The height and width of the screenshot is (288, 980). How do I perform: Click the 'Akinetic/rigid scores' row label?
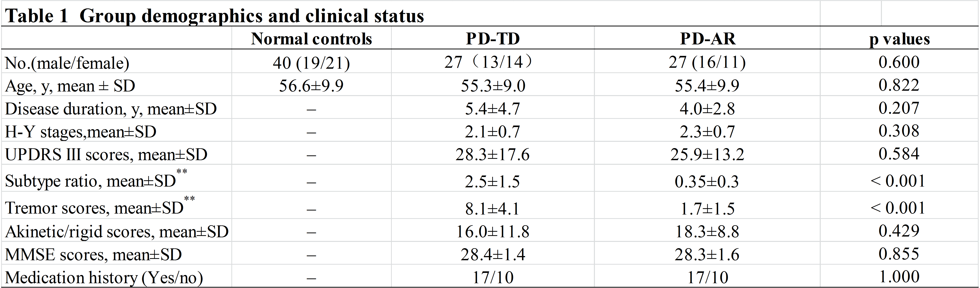tap(116, 232)
